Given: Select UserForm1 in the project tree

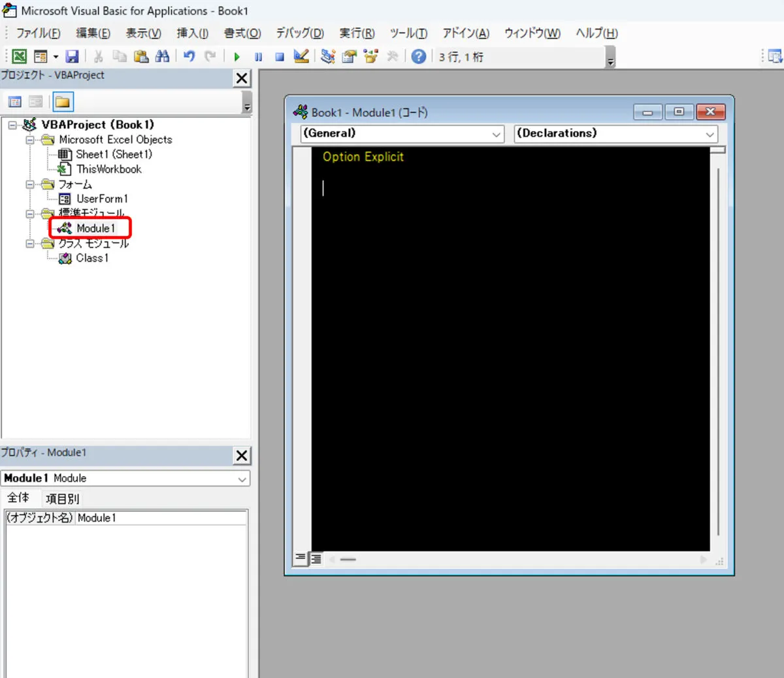Looking at the screenshot, I should (x=101, y=199).
